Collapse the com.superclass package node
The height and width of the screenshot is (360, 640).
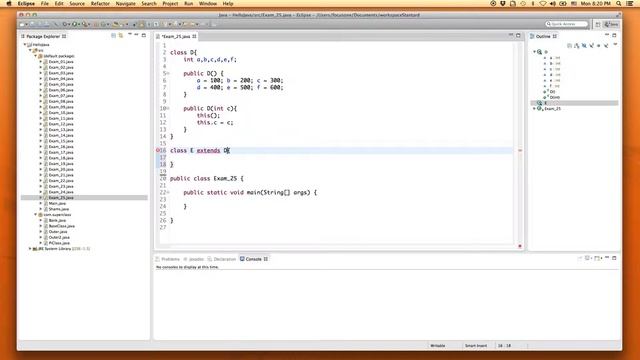[36, 215]
